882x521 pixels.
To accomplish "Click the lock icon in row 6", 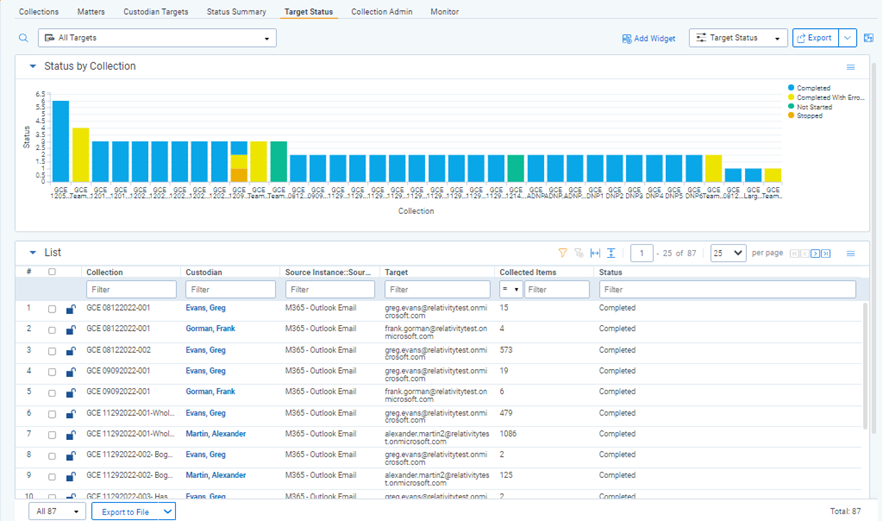I will point(71,414).
